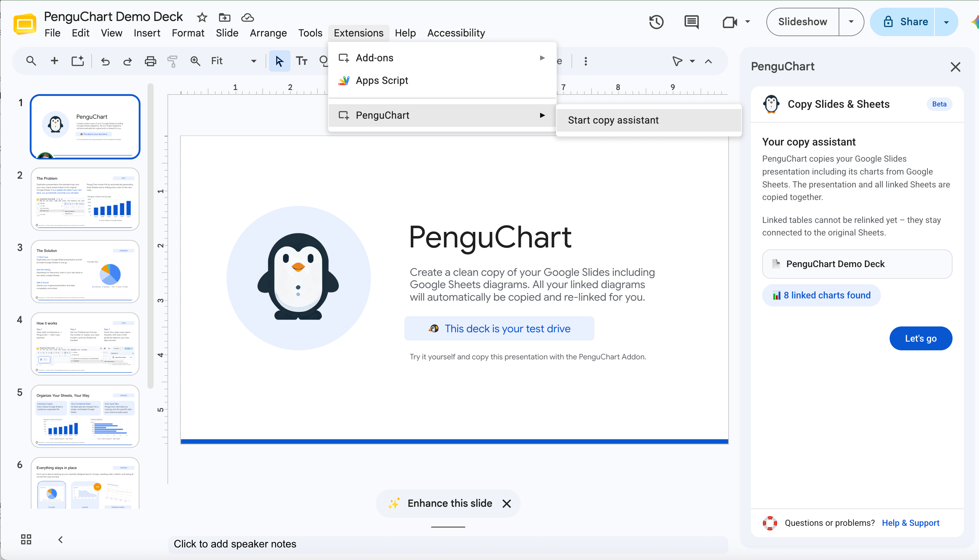
Task: Redo the last action
Action: pyautogui.click(x=127, y=61)
